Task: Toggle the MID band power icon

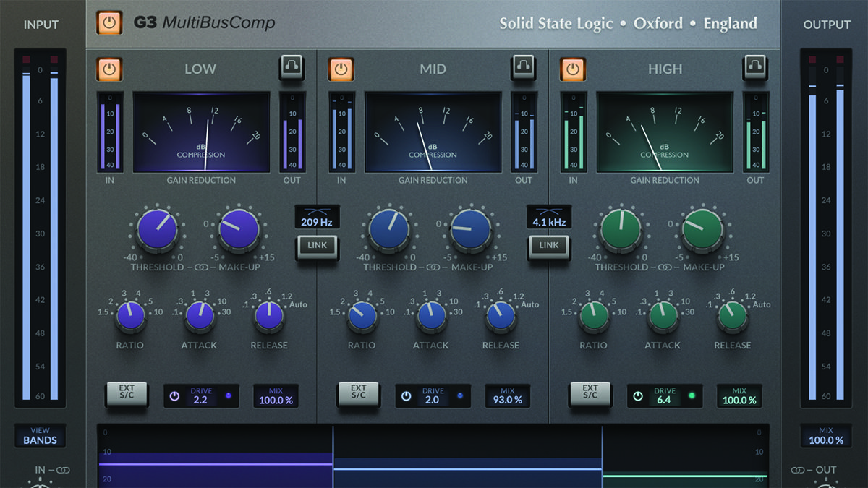Action: pyautogui.click(x=341, y=69)
